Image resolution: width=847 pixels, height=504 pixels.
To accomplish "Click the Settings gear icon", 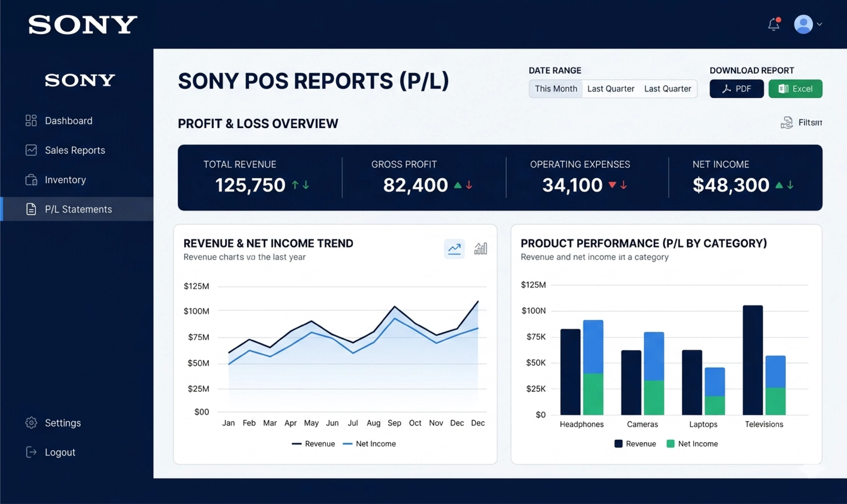I will pyautogui.click(x=31, y=423).
